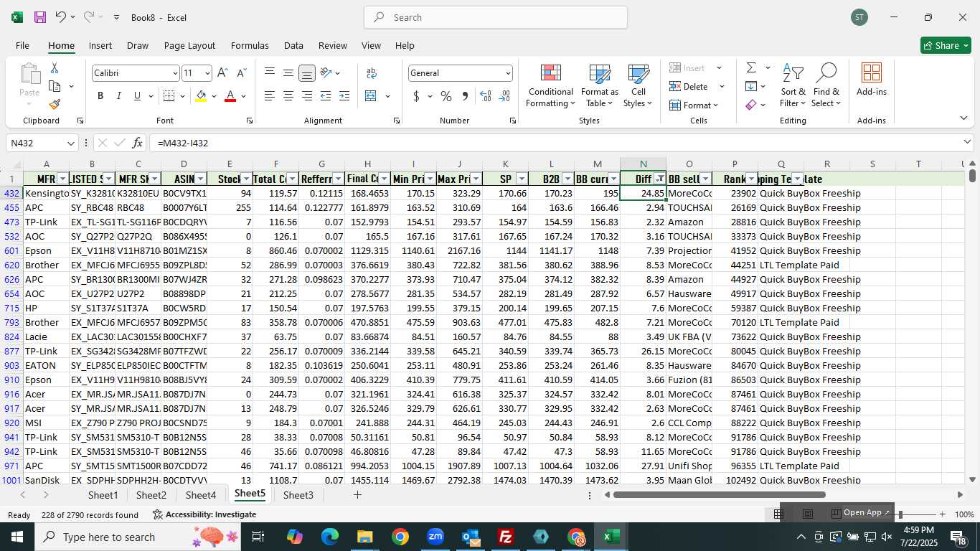Decrease decimal places

coord(504,96)
